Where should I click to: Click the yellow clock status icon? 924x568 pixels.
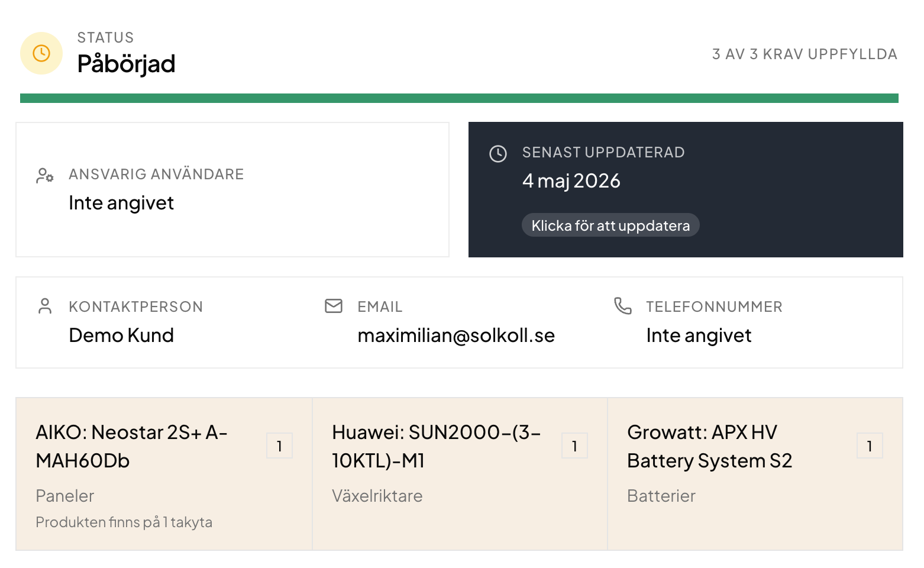click(41, 53)
